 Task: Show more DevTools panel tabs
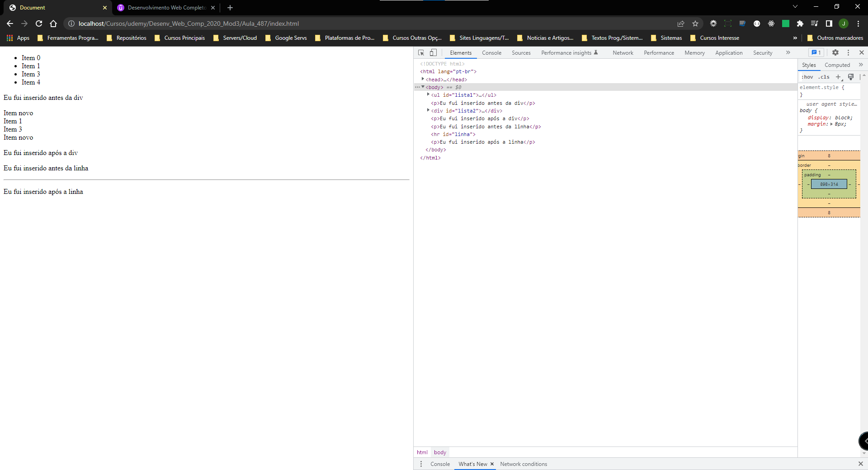coord(788,52)
